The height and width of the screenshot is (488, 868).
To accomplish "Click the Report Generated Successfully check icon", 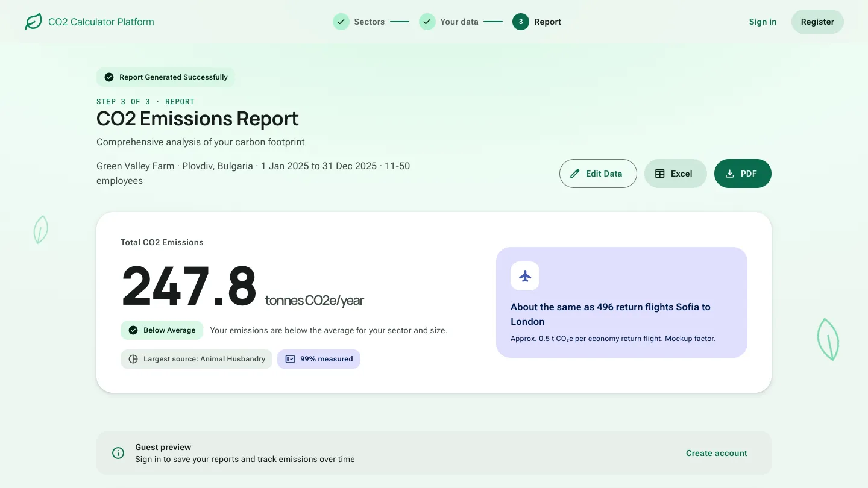I will point(109,77).
